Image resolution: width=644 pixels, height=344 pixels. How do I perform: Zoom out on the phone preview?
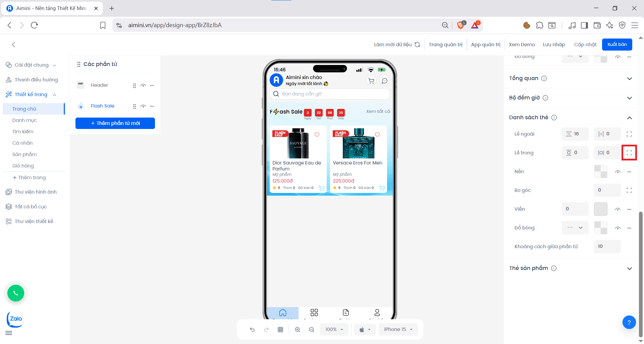(312, 330)
